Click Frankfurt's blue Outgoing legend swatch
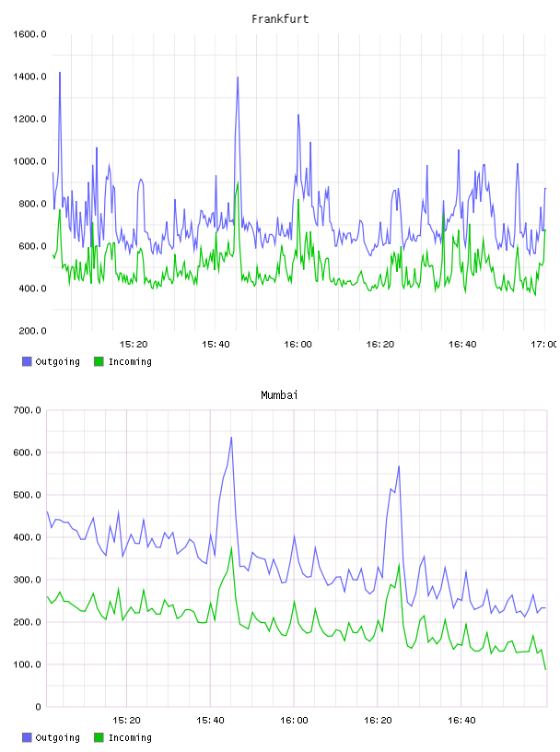 pyautogui.click(x=27, y=361)
